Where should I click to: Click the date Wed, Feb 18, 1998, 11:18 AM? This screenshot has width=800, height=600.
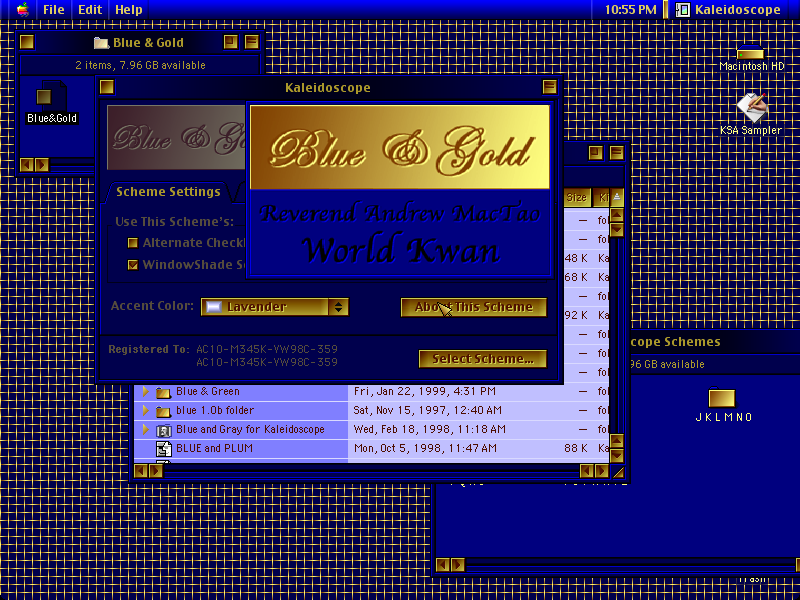[x=430, y=429]
